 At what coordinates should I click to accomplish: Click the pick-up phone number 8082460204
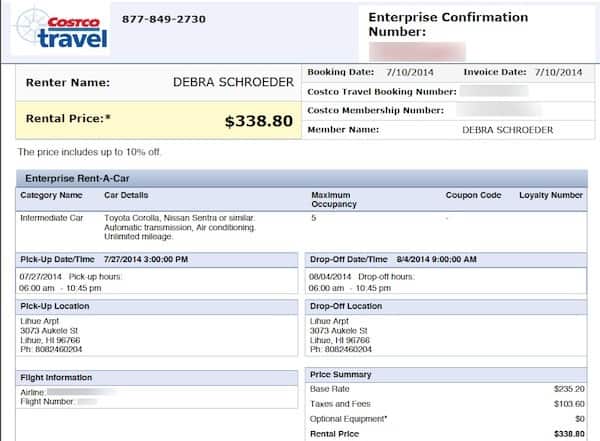click(x=59, y=349)
